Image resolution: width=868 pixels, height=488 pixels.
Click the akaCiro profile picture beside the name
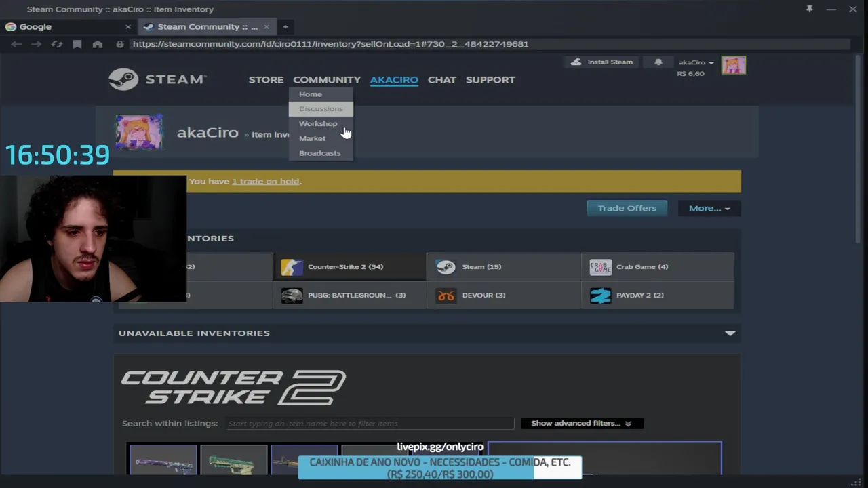[138, 131]
